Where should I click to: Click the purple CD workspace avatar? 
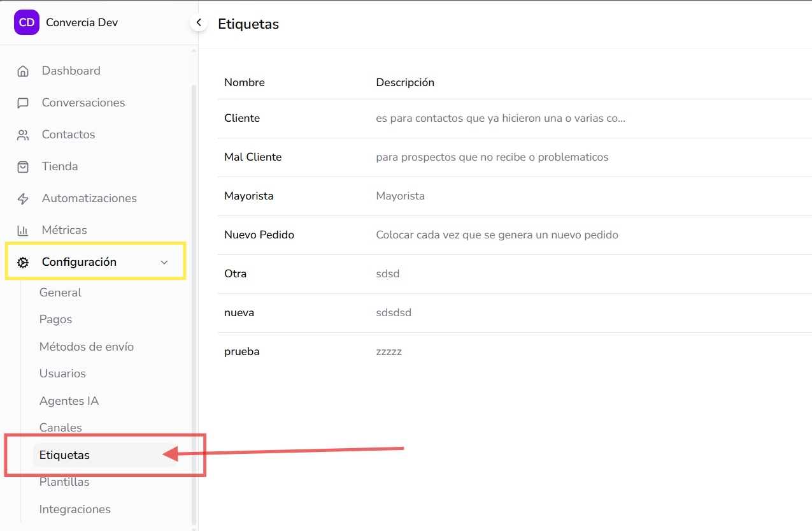point(27,22)
